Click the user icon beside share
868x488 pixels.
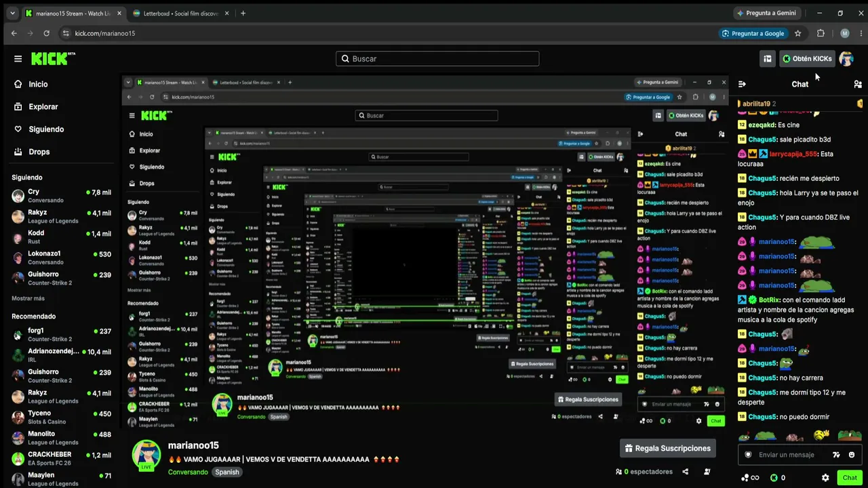click(707, 472)
